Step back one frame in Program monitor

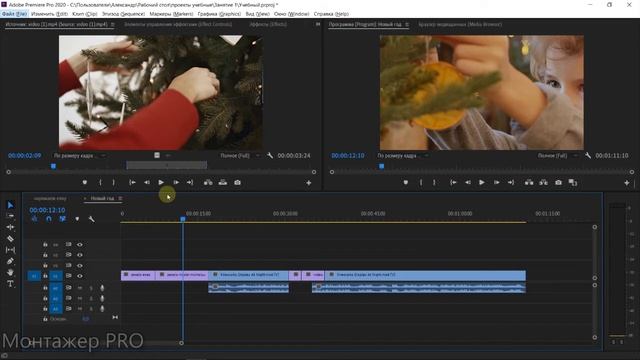(x=467, y=182)
